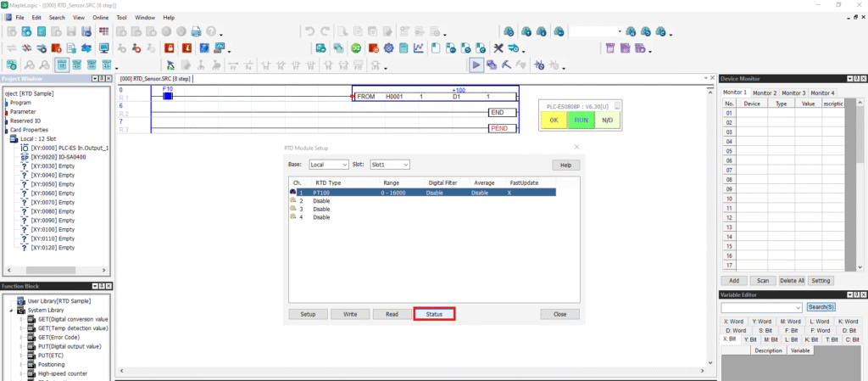Click the Status button in RTD Module Setup
868x381 pixels.
pos(434,314)
